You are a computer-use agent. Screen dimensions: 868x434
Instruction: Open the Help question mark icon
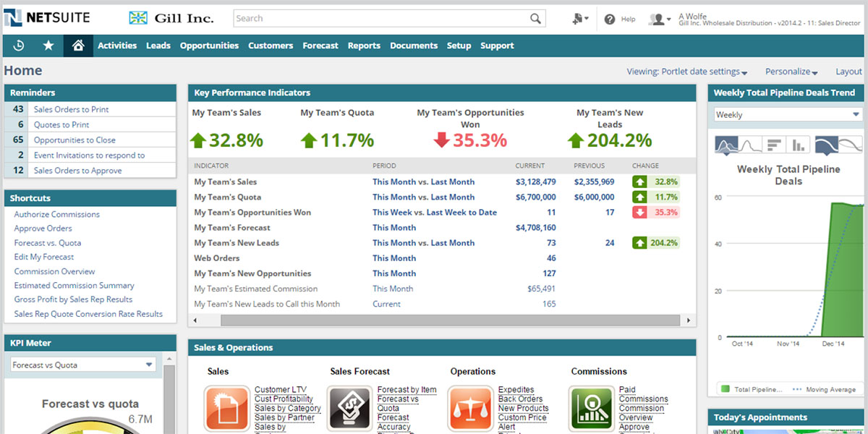tap(610, 20)
